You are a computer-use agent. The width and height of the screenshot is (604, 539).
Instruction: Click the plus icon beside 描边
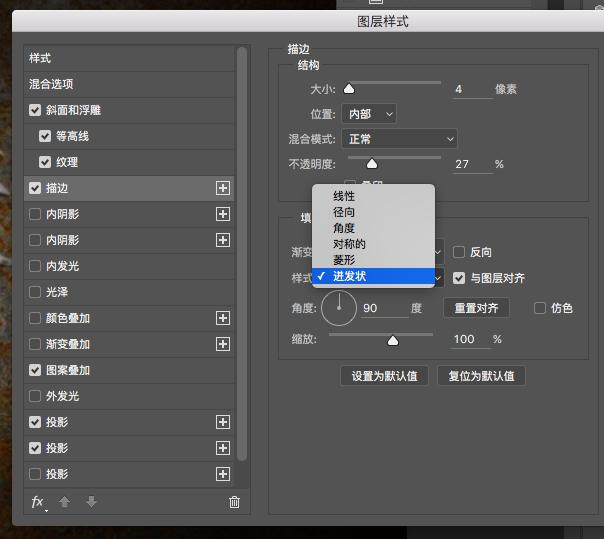[223, 188]
